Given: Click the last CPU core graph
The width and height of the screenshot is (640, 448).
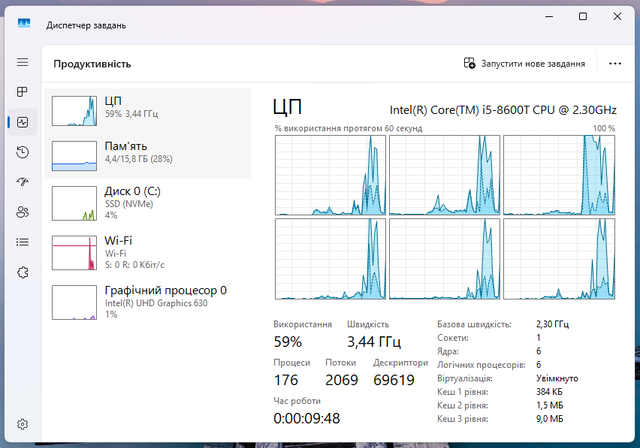Looking at the screenshot, I should point(559,259).
